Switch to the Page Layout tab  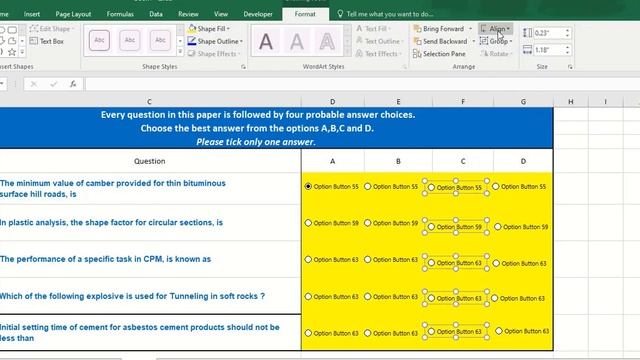[x=73, y=14]
